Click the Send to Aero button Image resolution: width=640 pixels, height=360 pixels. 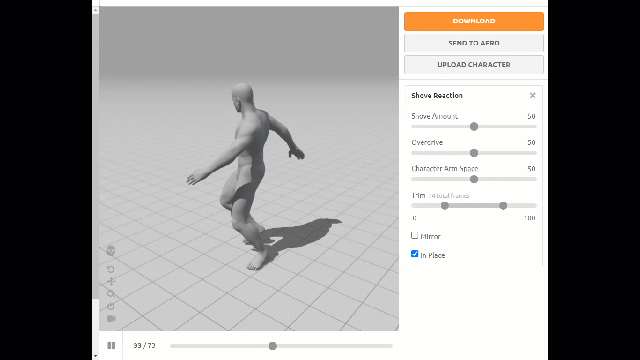(x=474, y=43)
